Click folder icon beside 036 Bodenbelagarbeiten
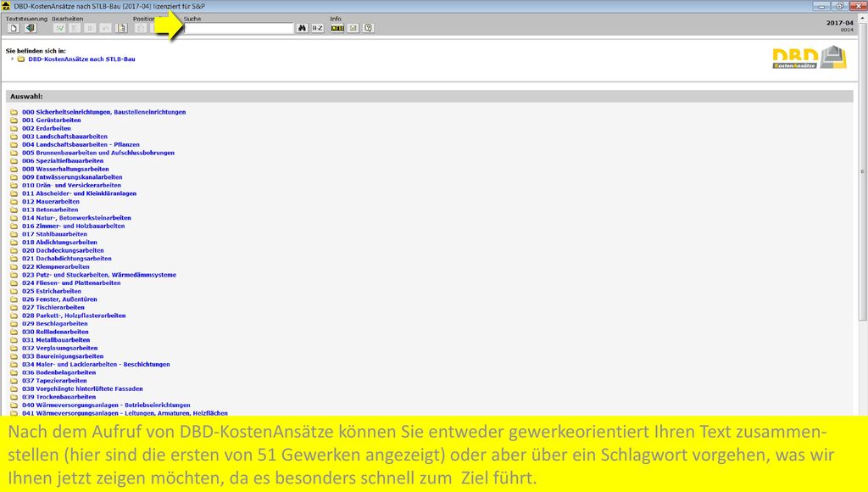 pyautogui.click(x=14, y=372)
